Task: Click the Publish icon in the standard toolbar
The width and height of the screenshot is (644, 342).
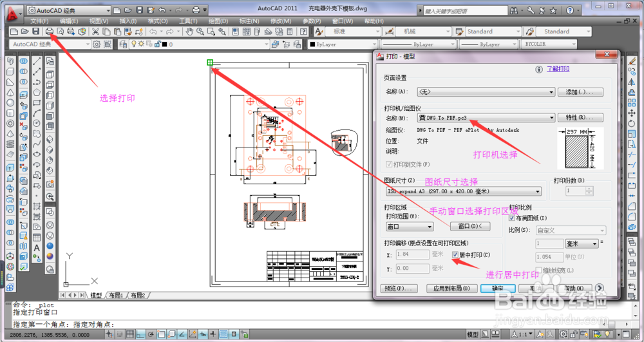Action: 71,31
